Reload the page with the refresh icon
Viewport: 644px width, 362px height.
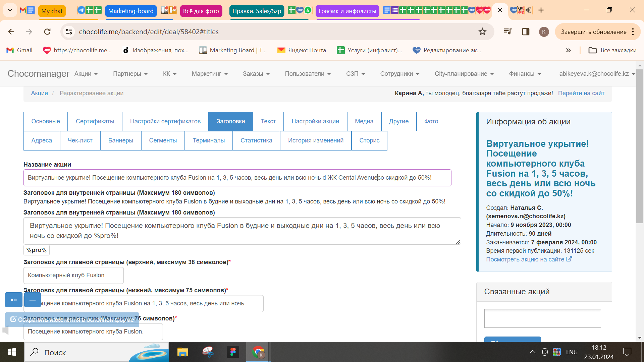point(47,32)
